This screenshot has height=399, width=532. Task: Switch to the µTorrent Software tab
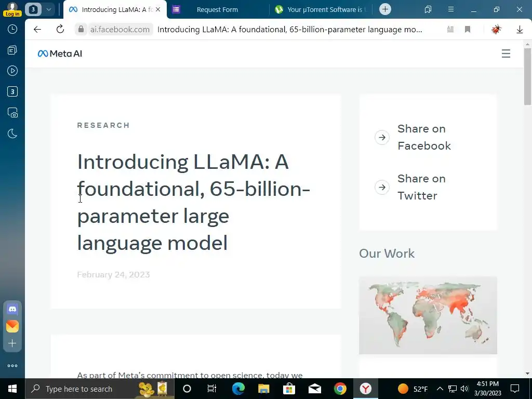pyautogui.click(x=321, y=9)
